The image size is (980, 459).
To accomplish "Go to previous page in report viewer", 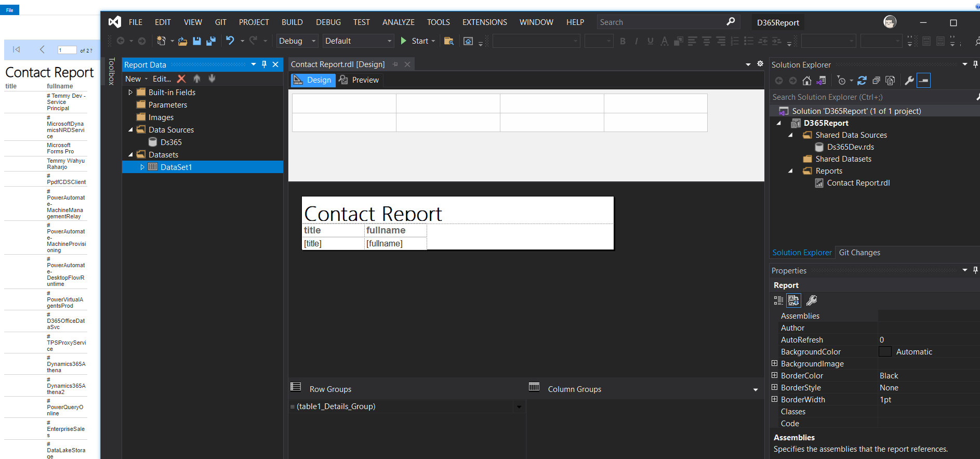I will (42, 49).
